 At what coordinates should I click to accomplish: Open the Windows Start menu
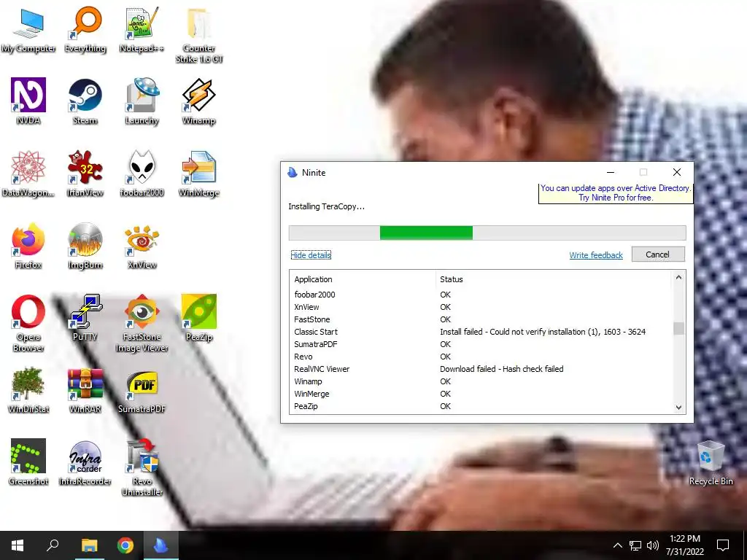click(x=18, y=545)
